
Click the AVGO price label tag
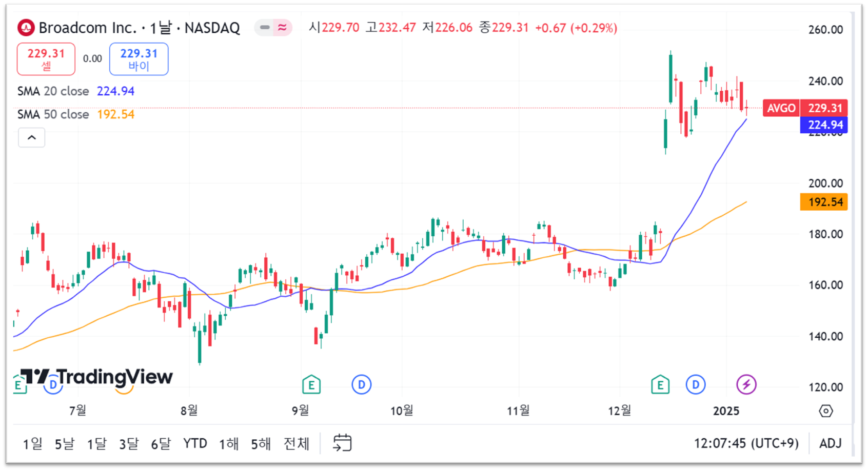(781, 108)
